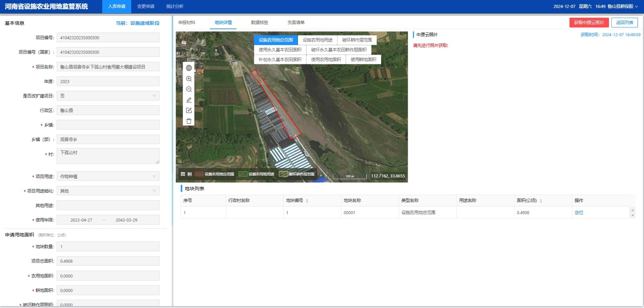Click the yellow legend swatch for 破坏耕作层范围
Viewport: 644px width, 308px height.
coord(283,174)
